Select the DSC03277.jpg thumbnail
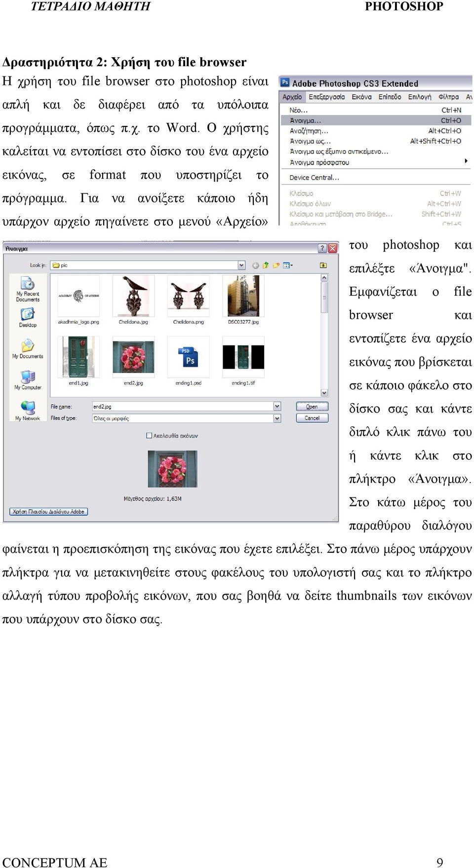 tap(243, 296)
